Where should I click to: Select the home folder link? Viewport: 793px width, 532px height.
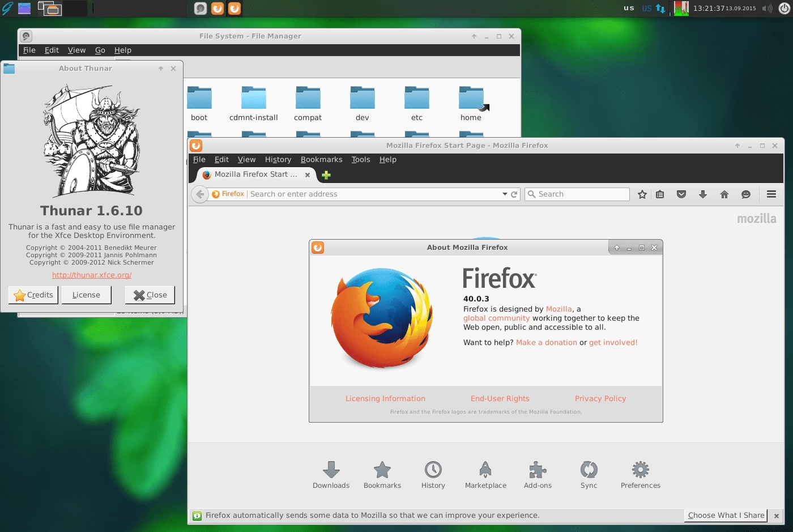471,103
